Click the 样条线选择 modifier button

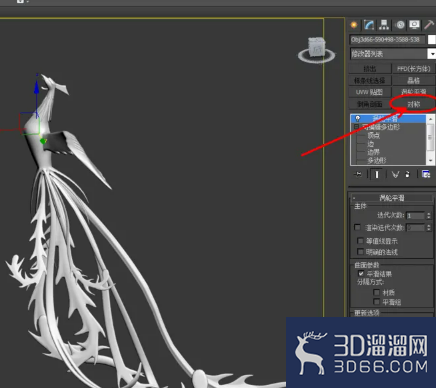(x=370, y=81)
